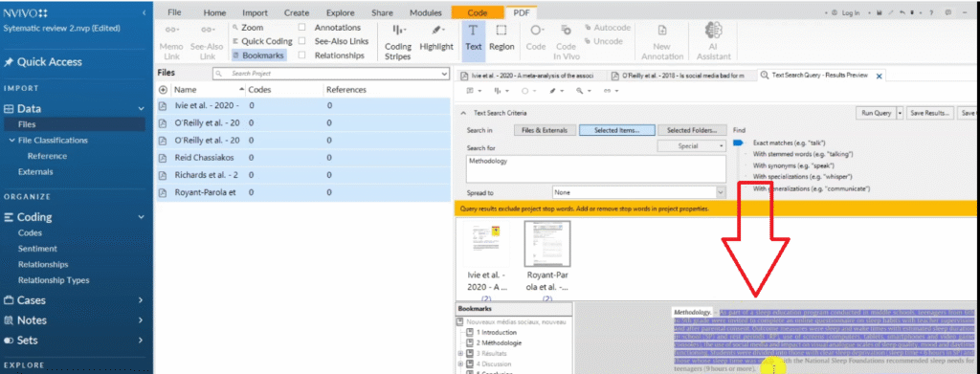Create a New Annotation

[x=662, y=42]
